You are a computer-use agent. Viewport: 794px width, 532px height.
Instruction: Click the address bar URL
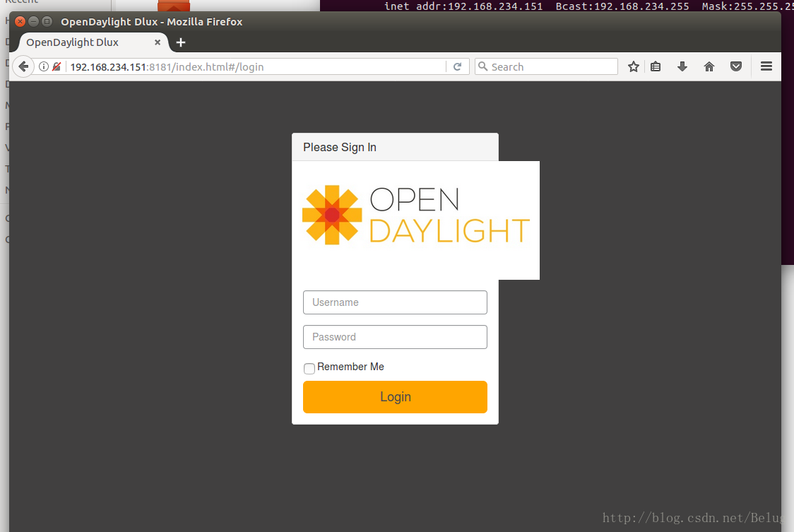[167, 67]
